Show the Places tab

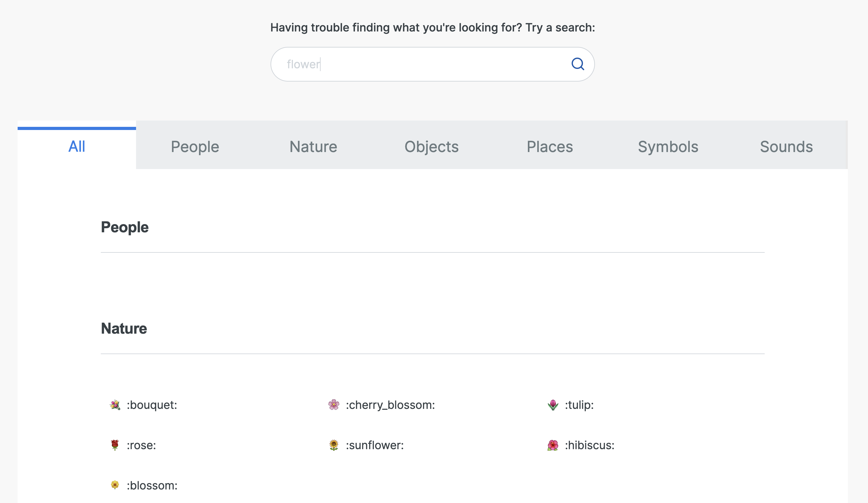(550, 147)
